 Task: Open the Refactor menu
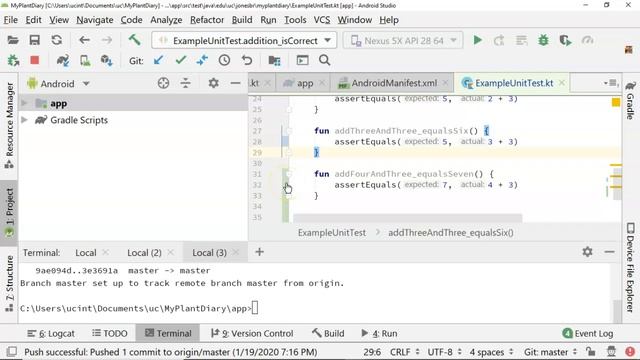coord(207,20)
